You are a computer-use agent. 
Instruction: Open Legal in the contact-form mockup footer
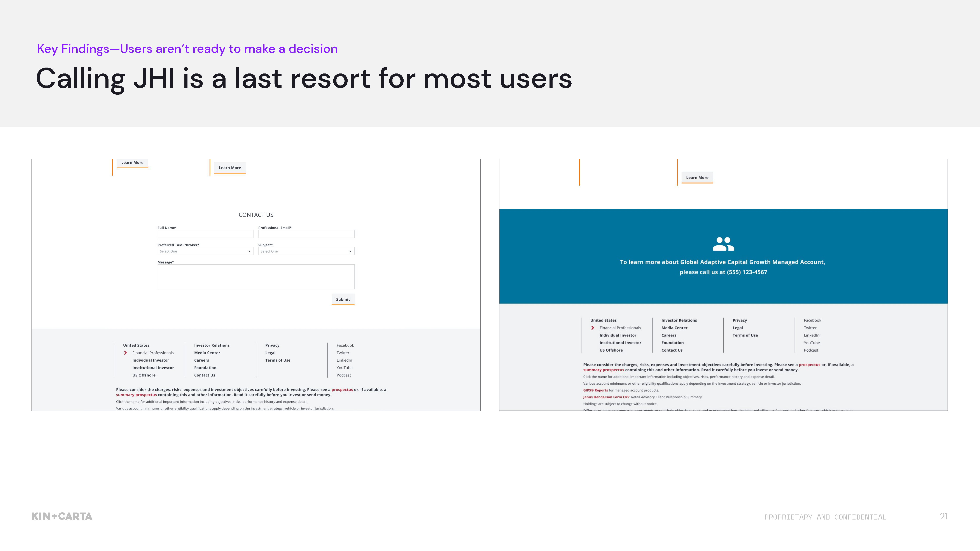[271, 353]
